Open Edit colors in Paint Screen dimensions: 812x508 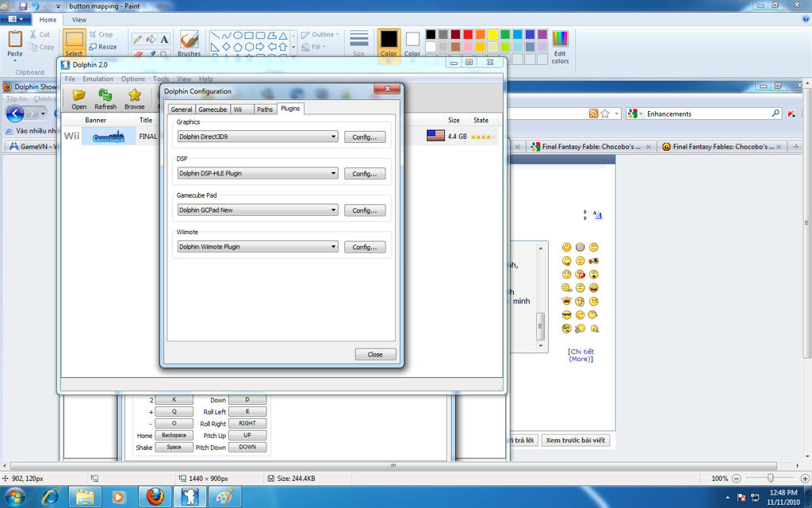(560, 47)
